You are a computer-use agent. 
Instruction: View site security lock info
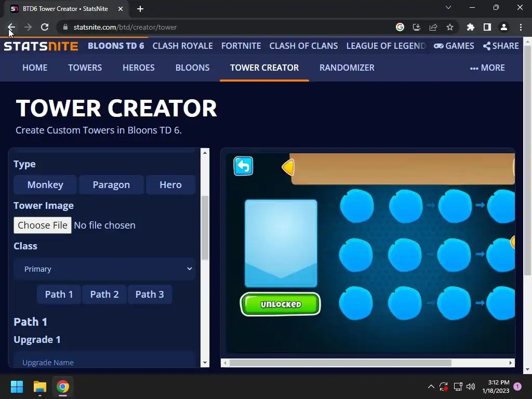point(65,27)
